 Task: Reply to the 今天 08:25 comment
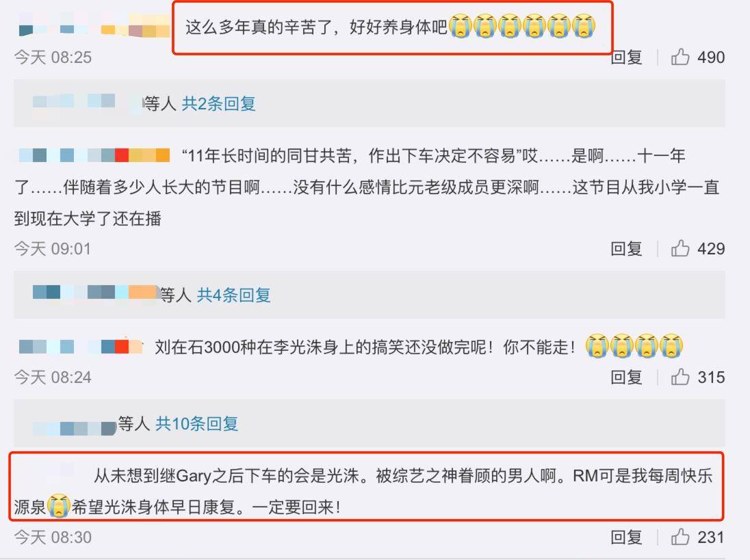pos(626,57)
